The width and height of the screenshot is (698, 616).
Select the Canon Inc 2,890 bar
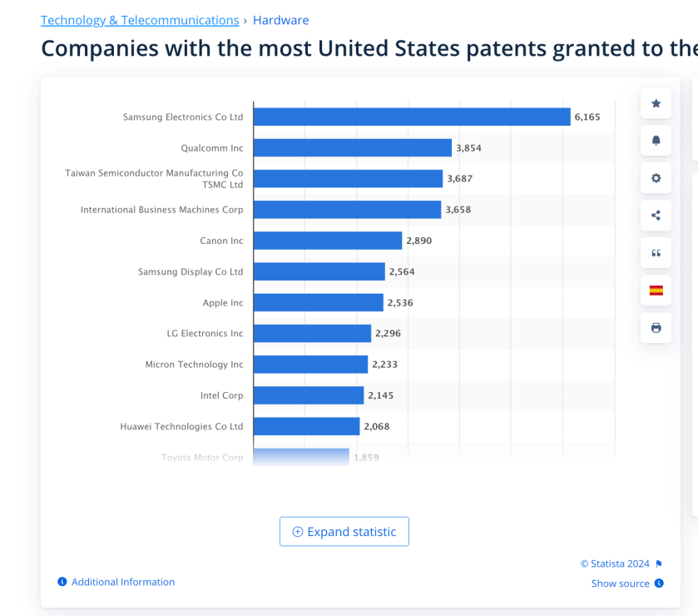(327, 241)
